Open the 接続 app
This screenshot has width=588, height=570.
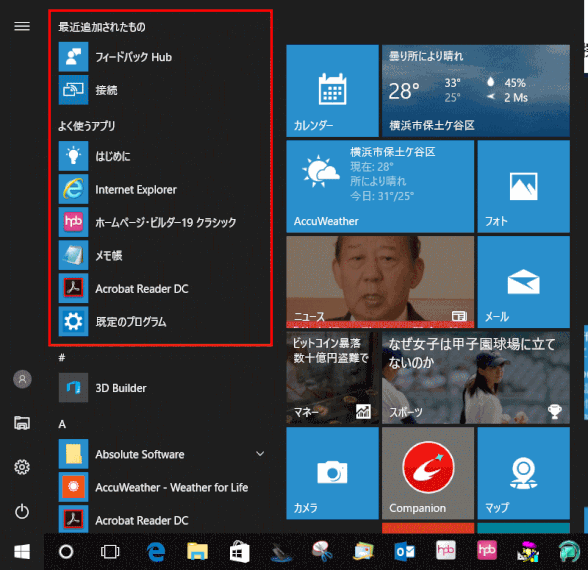(161, 90)
